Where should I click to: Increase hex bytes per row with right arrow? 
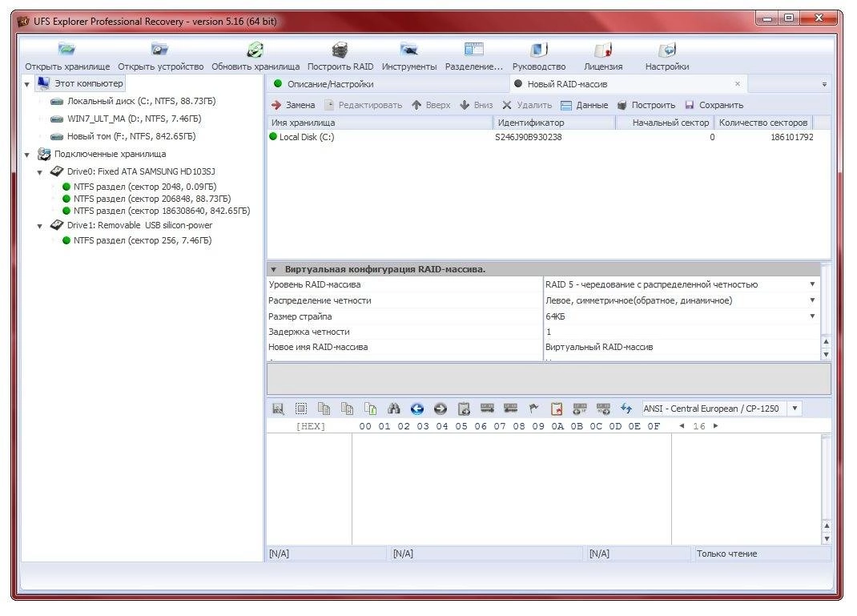coord(715,426)
